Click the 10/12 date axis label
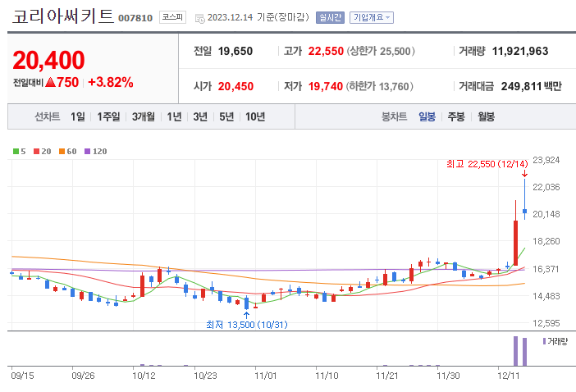The image size is (576, 392). (144, 376)
